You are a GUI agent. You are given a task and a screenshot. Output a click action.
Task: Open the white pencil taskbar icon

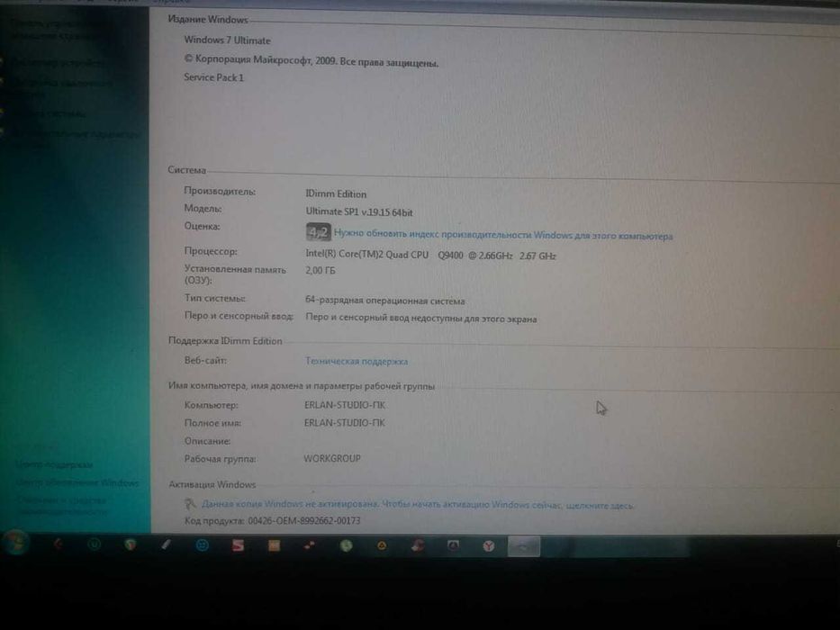(166, 544)
